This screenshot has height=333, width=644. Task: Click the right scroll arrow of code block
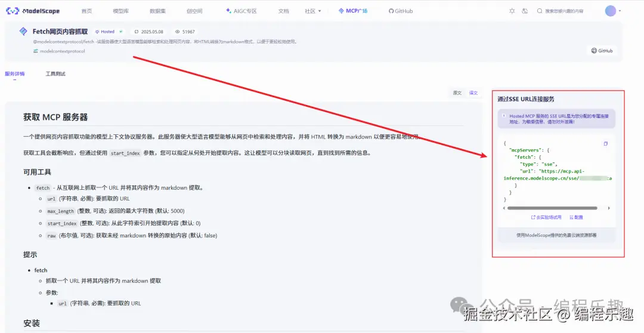coord(609,208)
